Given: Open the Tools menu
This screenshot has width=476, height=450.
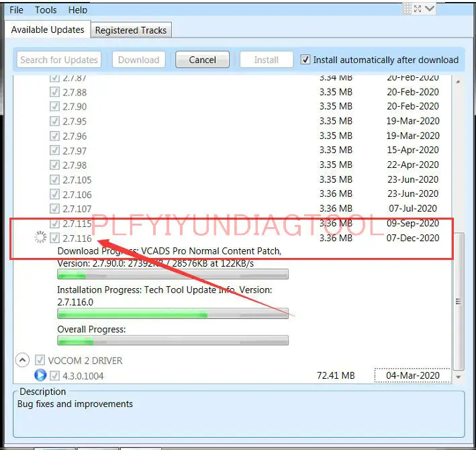Looking at the screenshot, I should click(46, 10).
